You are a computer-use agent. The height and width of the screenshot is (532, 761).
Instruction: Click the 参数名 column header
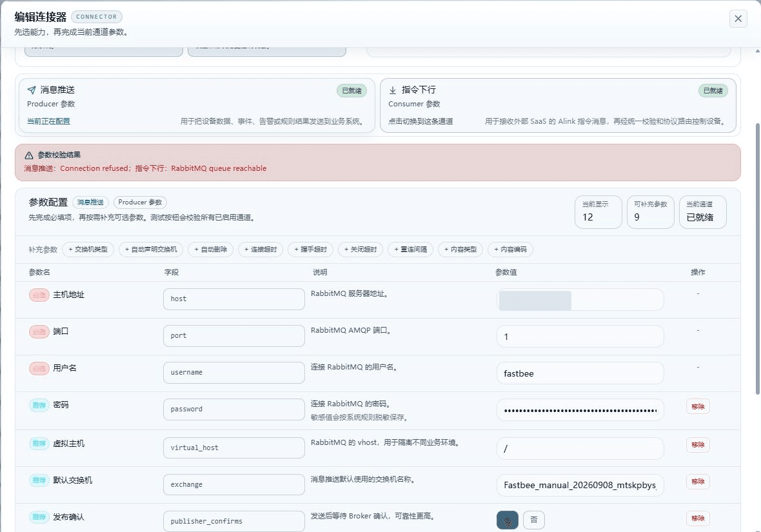point(39,272)
